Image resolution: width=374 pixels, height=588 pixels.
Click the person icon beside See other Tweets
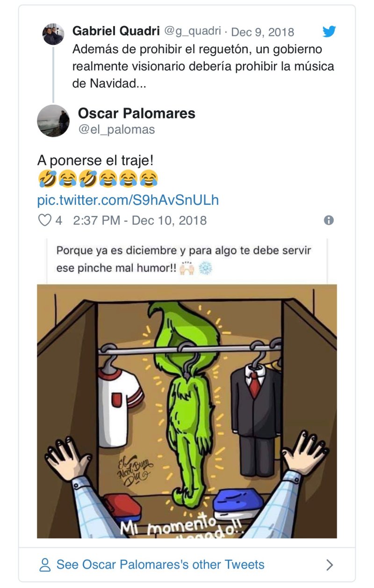[45, 565]
